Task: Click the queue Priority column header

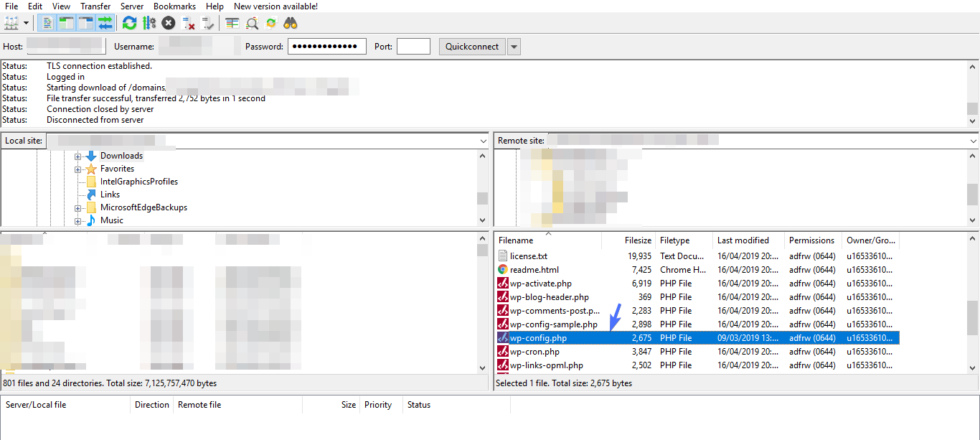Action: click(x=381, y=405)
